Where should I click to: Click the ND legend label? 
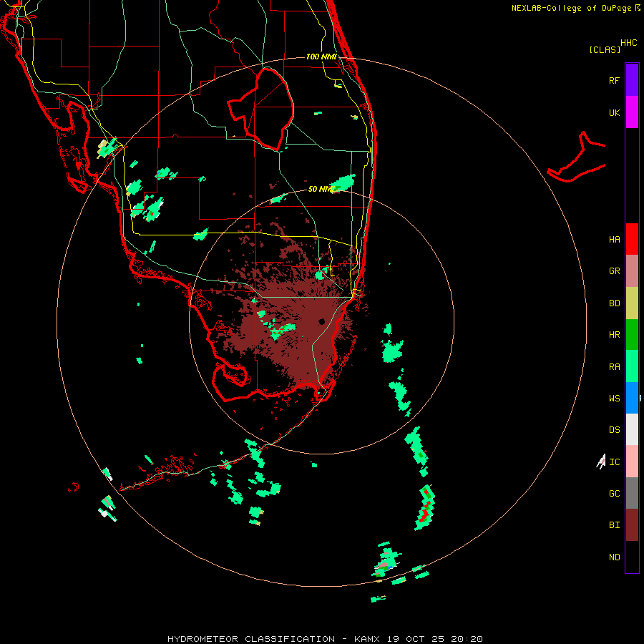(x=614, y=557)
